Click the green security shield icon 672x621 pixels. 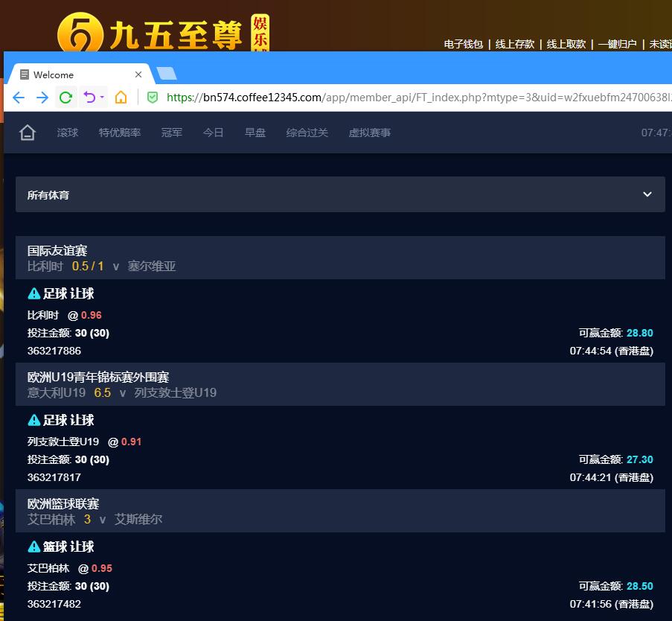pos(153,98)
